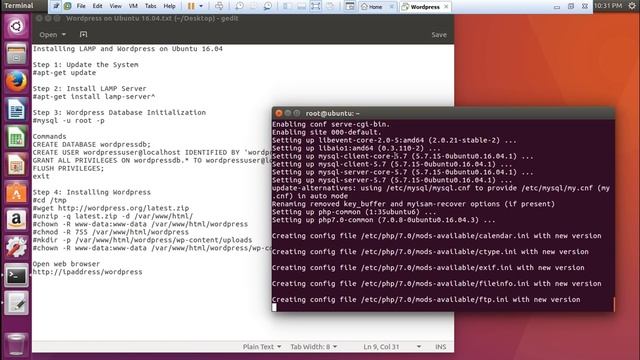Open System Settings from the launcher
The image size is (640, 360).
point(16,248)
